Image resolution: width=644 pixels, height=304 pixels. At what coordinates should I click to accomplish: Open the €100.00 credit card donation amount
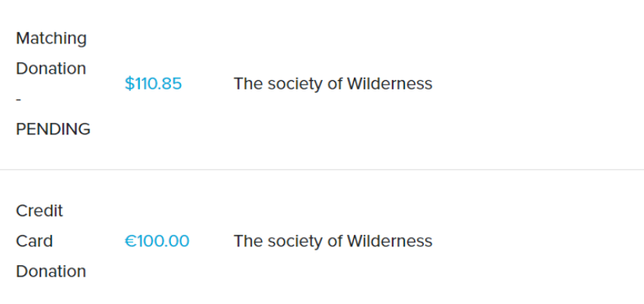click(157, 241)
